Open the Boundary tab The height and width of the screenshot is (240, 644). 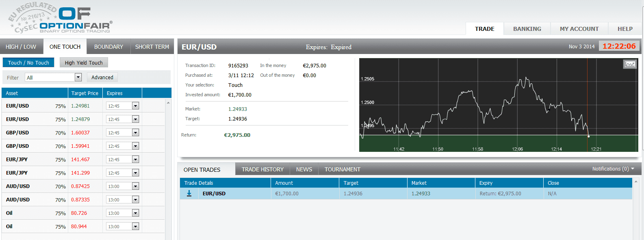(x=108, y=47)
